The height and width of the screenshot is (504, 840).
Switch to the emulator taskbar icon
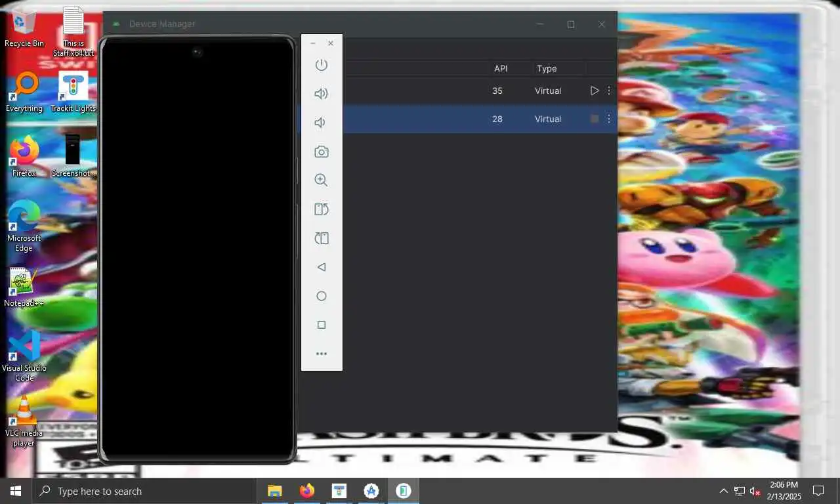404,491
